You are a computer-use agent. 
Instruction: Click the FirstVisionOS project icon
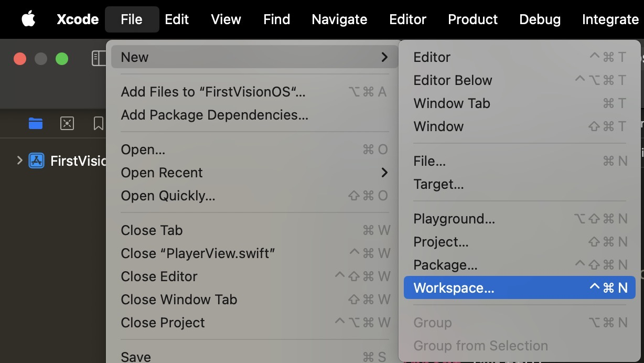click(x=36, y=161)
